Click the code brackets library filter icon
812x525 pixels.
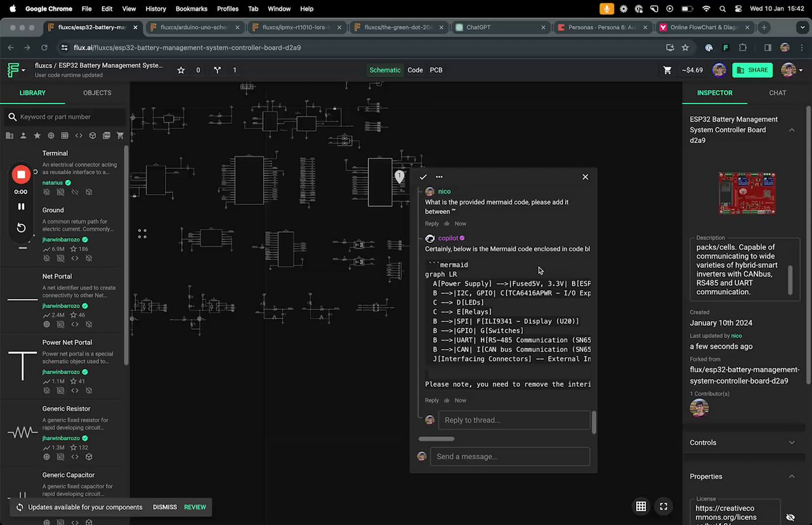click(79, 135)
